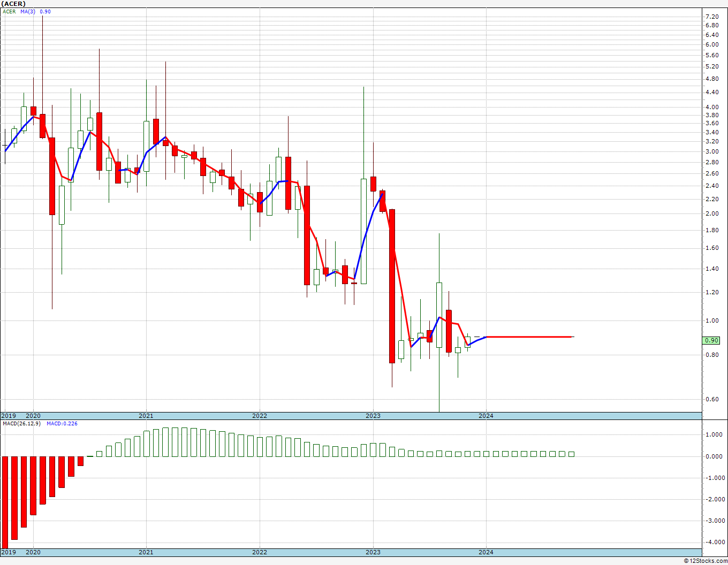Pick the 1.80 price axis label
Image resolution: width=728 pixels, height=565 pixels.
pos(712,230)
